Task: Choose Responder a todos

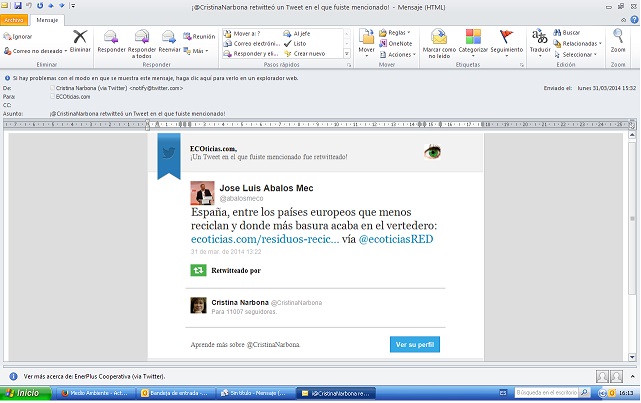Action: 141,43
